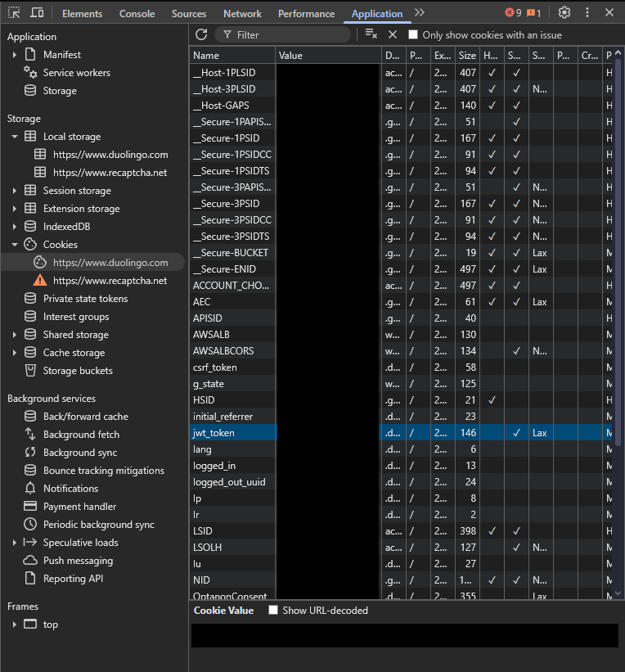Click the inspect element picker icon

tap(14, 13)
